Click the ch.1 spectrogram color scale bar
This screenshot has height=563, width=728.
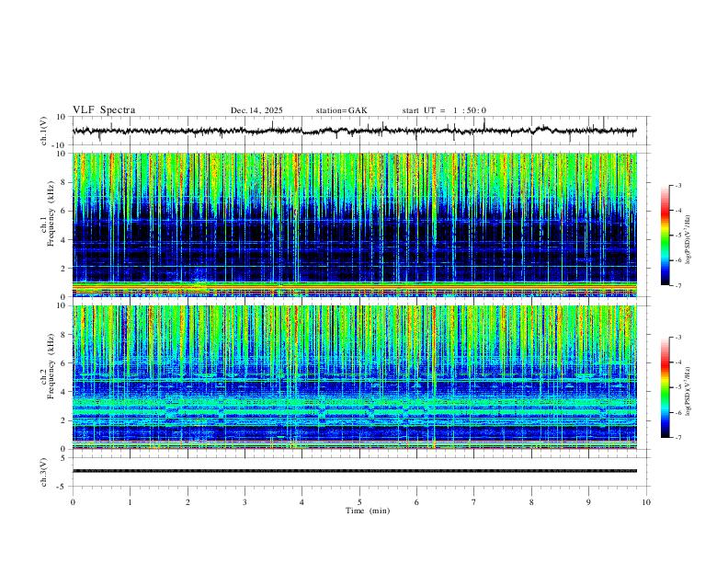(x=665, y=236)
